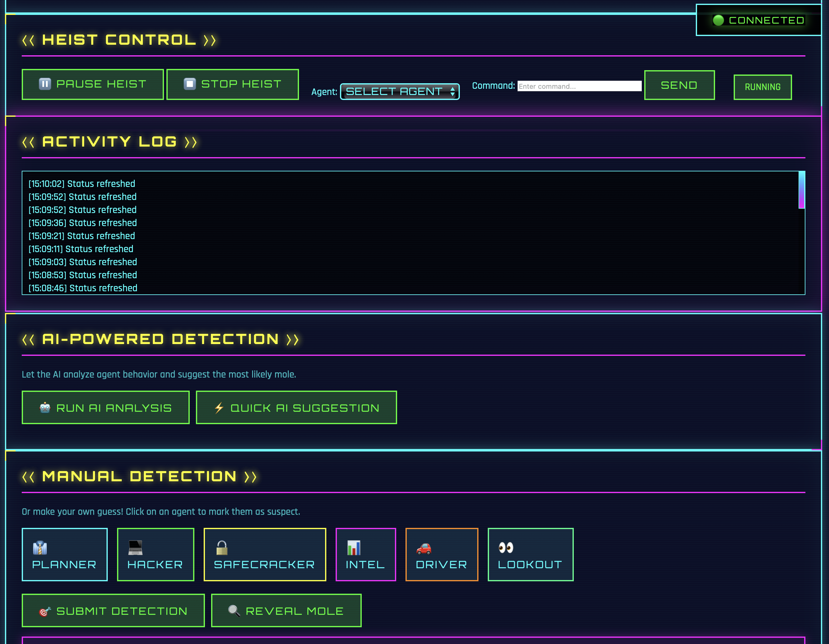829x644 pixels.
Task: Click the robot icon on Run AI Analysis
Action: click(45, 408)
